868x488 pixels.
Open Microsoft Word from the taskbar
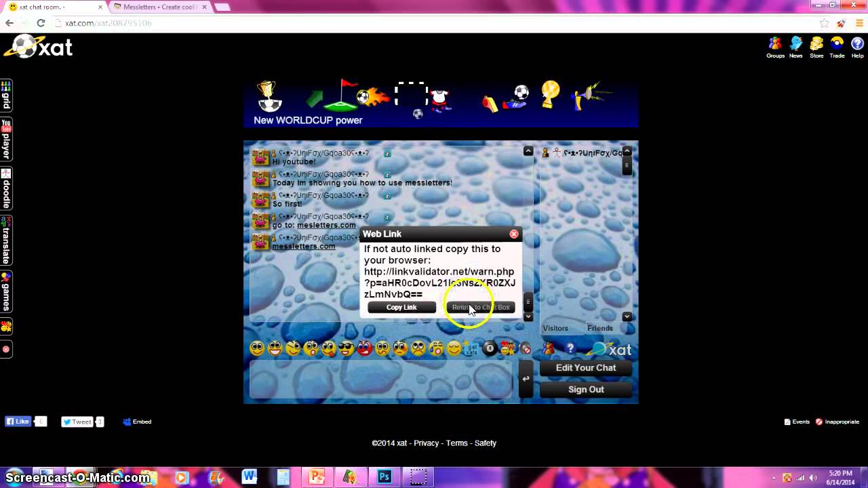(250, 477)
